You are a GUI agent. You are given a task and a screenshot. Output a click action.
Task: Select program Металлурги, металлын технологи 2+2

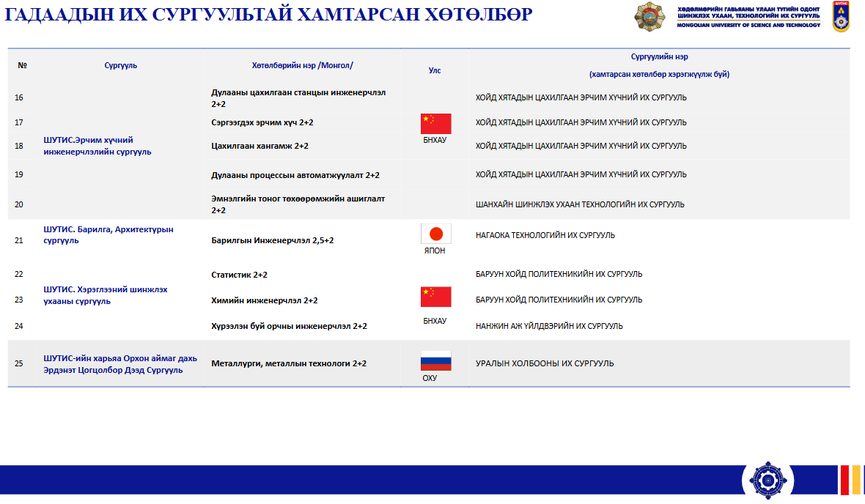[289, 364]
